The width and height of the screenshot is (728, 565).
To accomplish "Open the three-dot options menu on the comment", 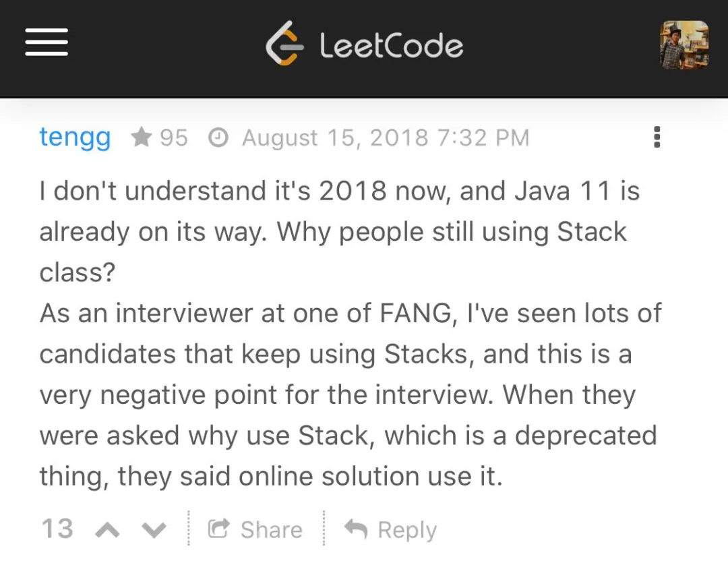I will click(657, 137).
